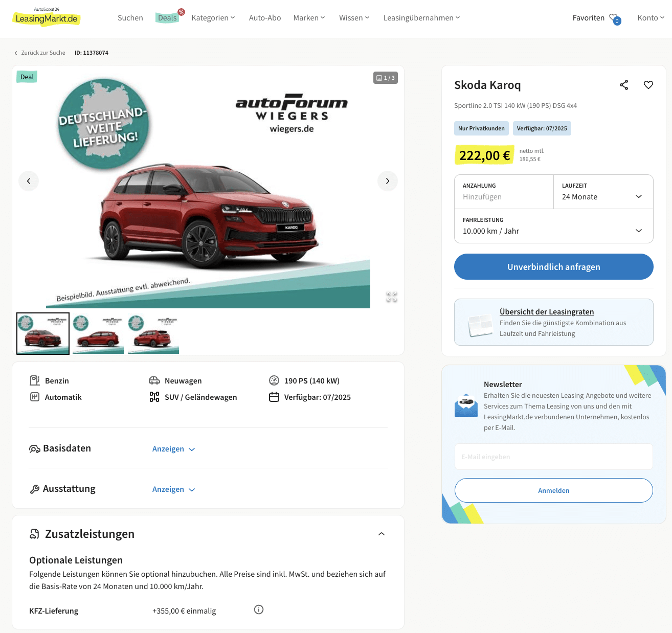Open the Deals navigation item
Viewport: 672px width, 633px height.
(x=167, y=18)
